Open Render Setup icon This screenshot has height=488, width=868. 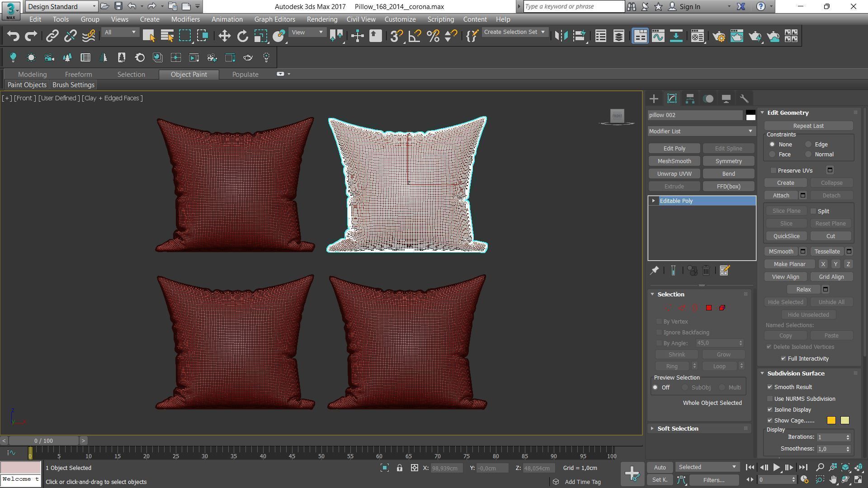pos(719,36)
